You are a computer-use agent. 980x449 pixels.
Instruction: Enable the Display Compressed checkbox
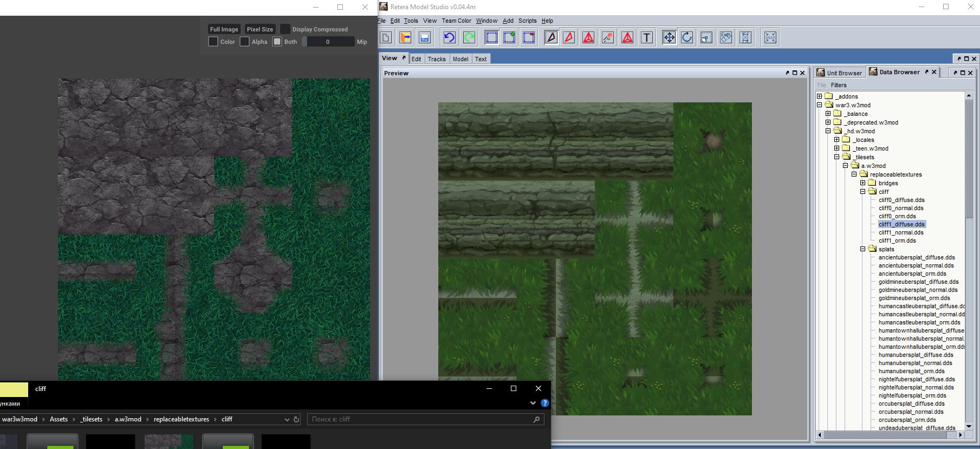tap(285, 29)
